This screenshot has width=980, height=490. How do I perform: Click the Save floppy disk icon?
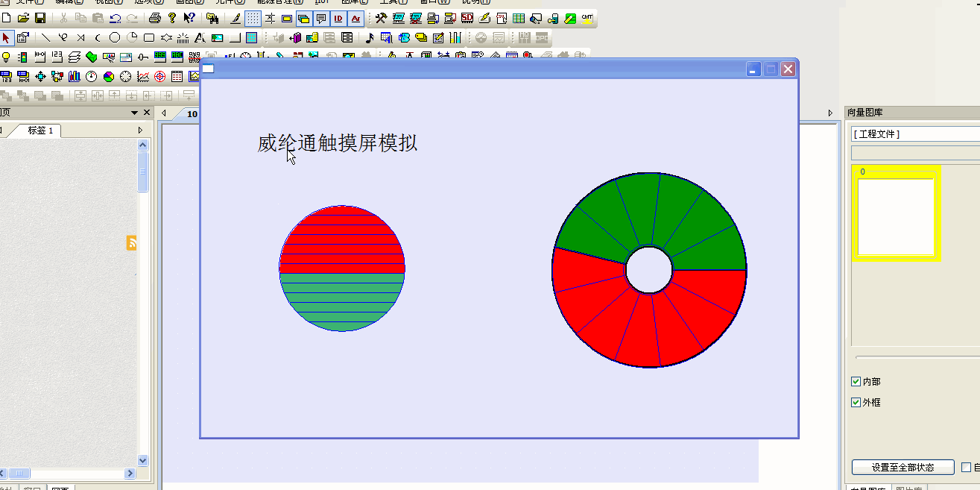[x=40, y=18]
